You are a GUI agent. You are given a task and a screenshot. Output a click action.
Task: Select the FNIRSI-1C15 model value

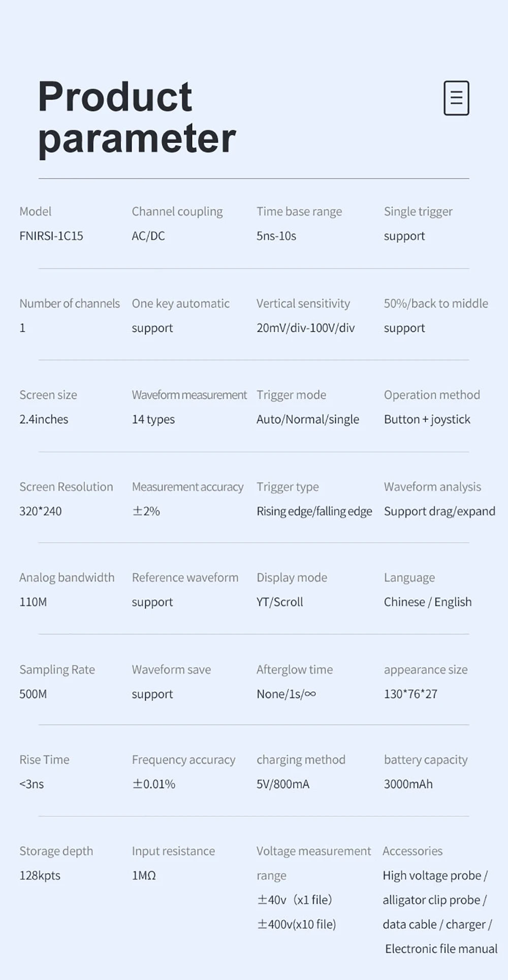51,236
